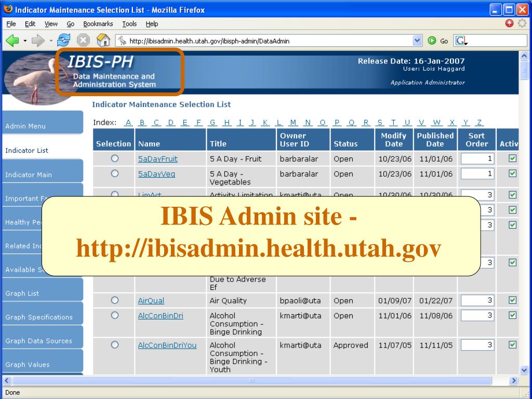Open the Bookmarks menu
The image size is (532, 399).
98,24
